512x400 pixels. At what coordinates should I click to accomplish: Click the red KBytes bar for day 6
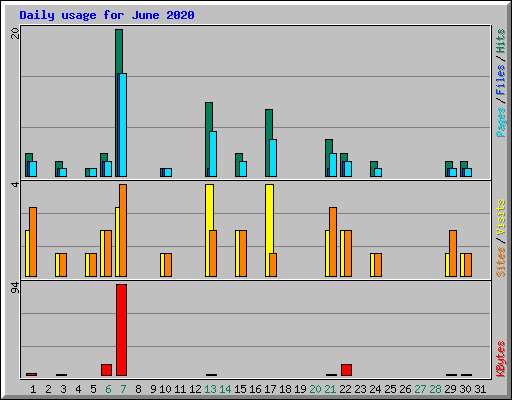click(x=106, y=370)
